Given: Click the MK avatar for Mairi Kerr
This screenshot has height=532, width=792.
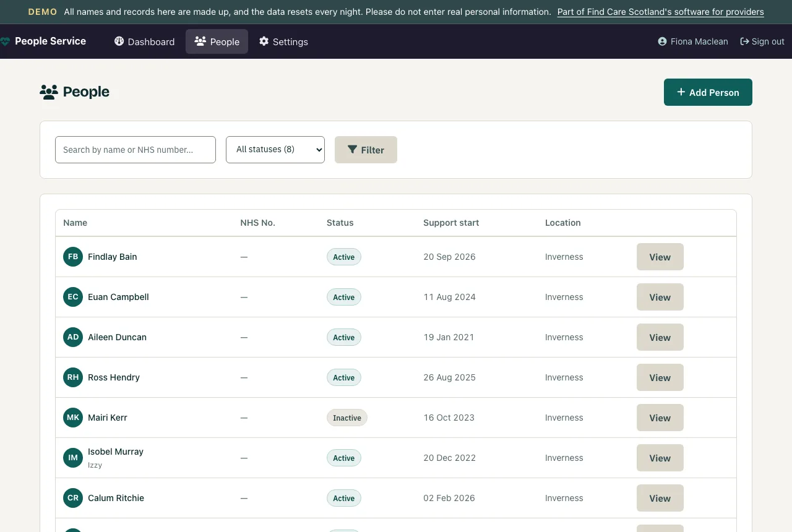Looking at the screenshot, I should (73, 418).
